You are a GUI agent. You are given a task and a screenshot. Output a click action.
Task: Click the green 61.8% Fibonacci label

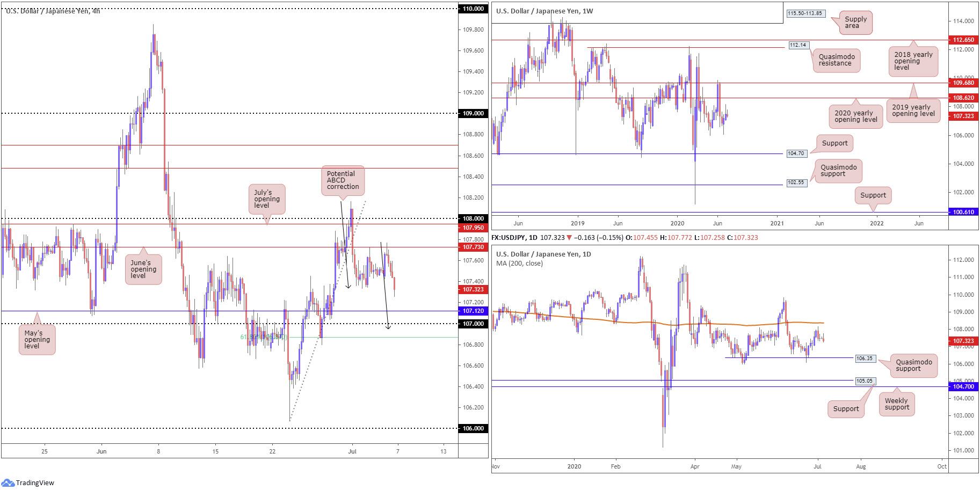(264, 337)
